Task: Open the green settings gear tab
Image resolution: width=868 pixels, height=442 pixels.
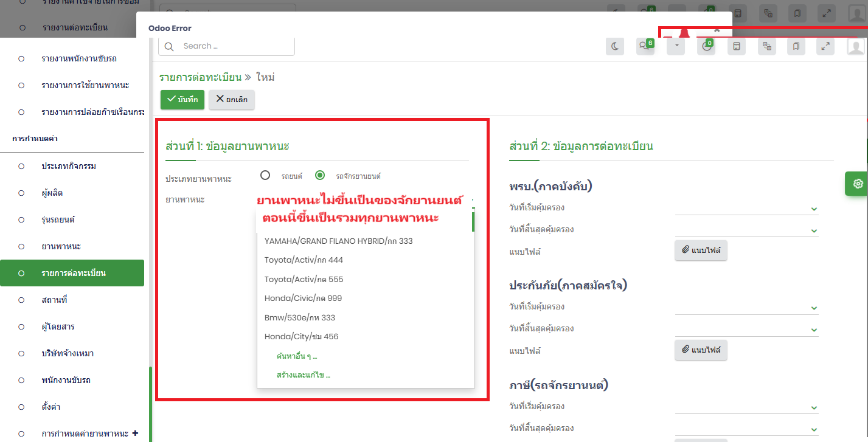Action: pyautogui.click(x=858, y=184)
